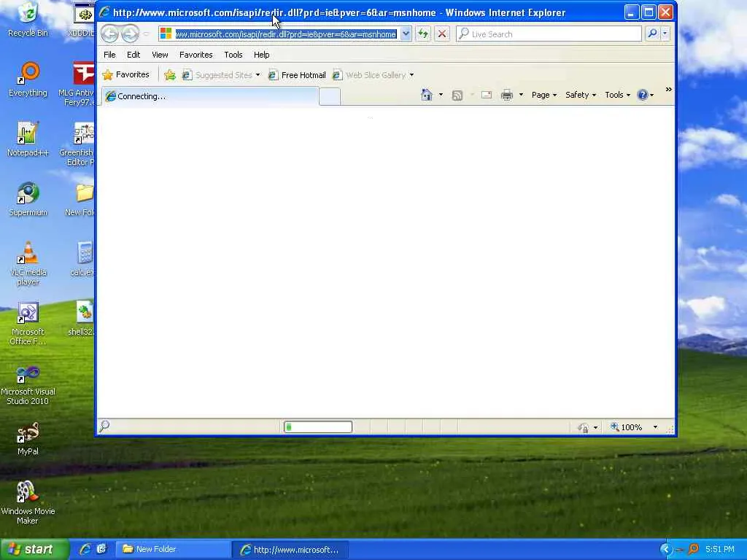Open the Page dropdown menu
This screenshot has height=560, width=747.
point(544,95)
